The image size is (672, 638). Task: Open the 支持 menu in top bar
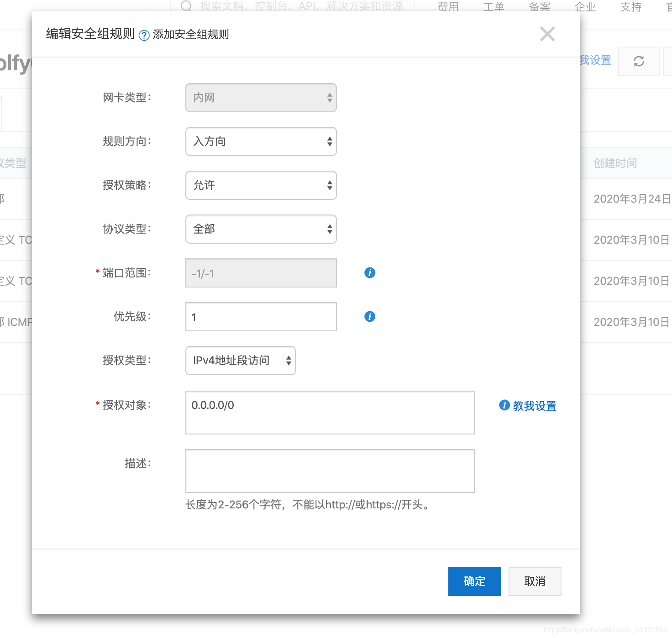point(631,6)
